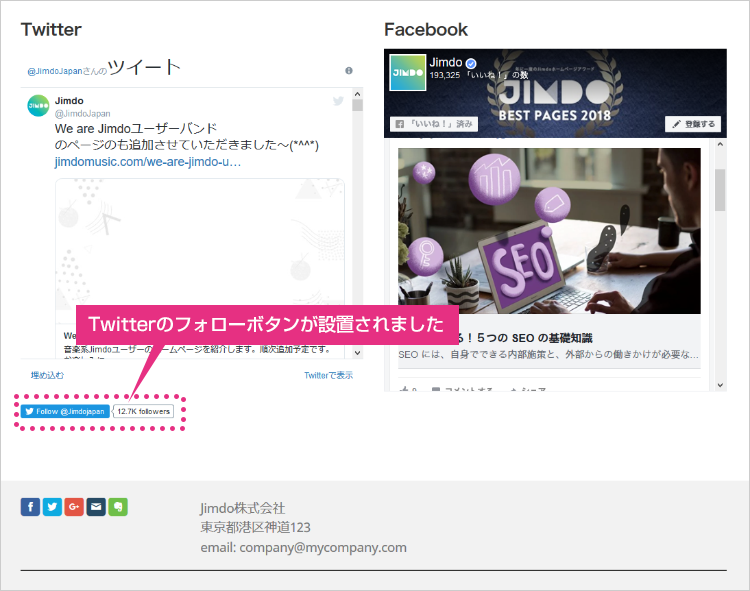750x591 pixels.
Task: Click the Twitter bird icon in tweet
Action: (338, 101)
